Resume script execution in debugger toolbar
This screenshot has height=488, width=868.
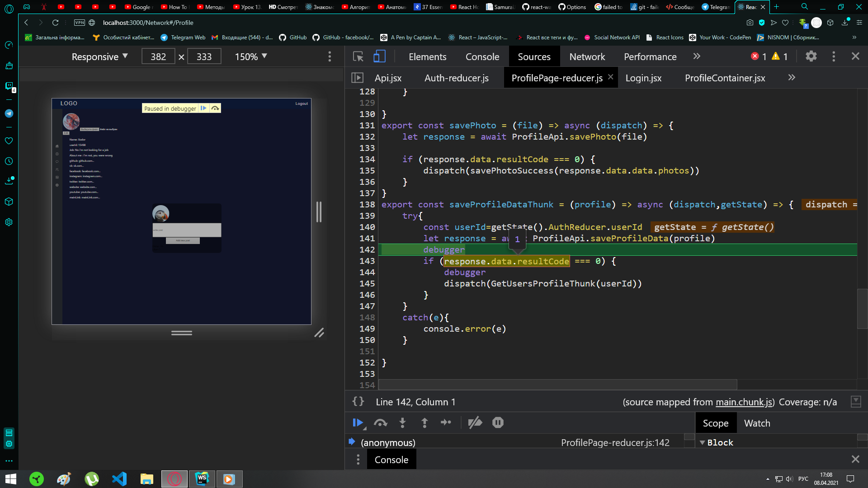[x=358, y=422]
